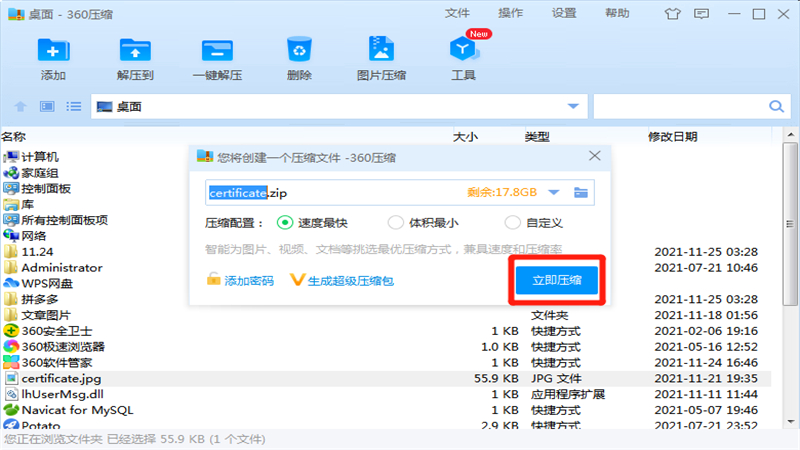800x450 pixels.
Task: Open the 图片压缩 image compression tool
Action: (381, 49)
